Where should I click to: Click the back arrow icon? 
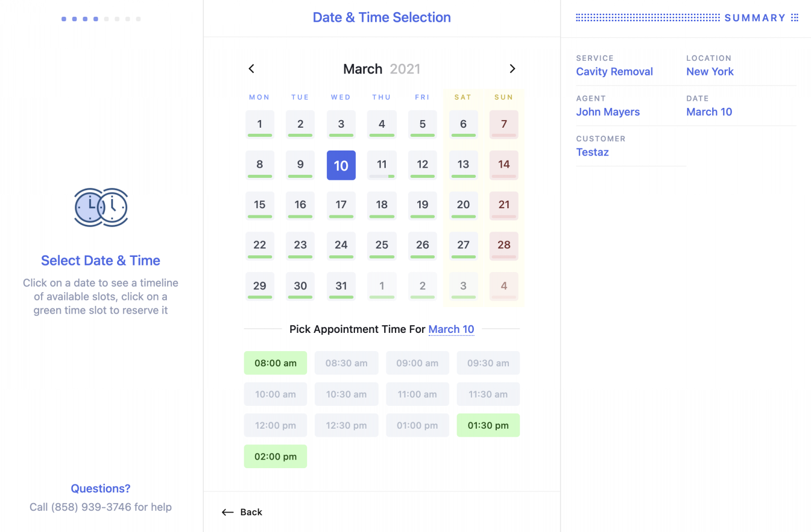[227, 512]
